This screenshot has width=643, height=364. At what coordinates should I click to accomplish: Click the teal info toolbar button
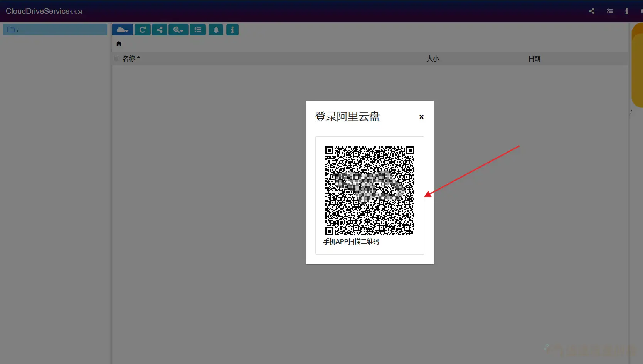(x=232, y=30)
